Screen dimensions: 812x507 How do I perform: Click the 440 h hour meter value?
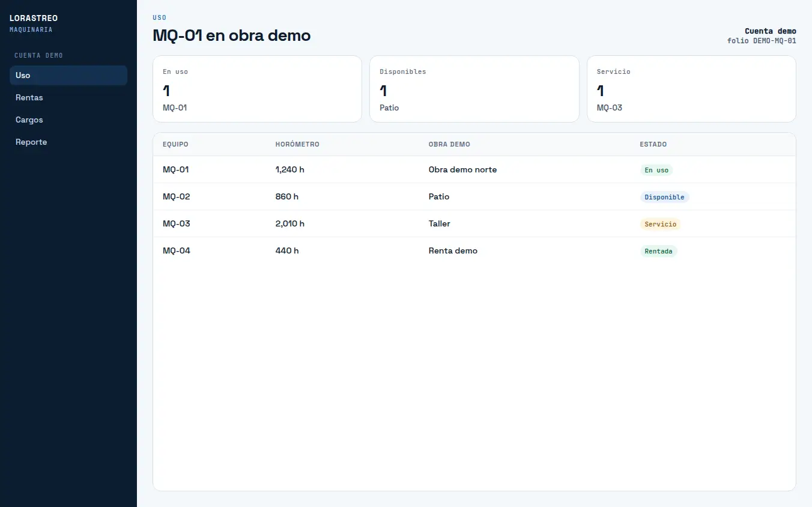click(287, 250)
